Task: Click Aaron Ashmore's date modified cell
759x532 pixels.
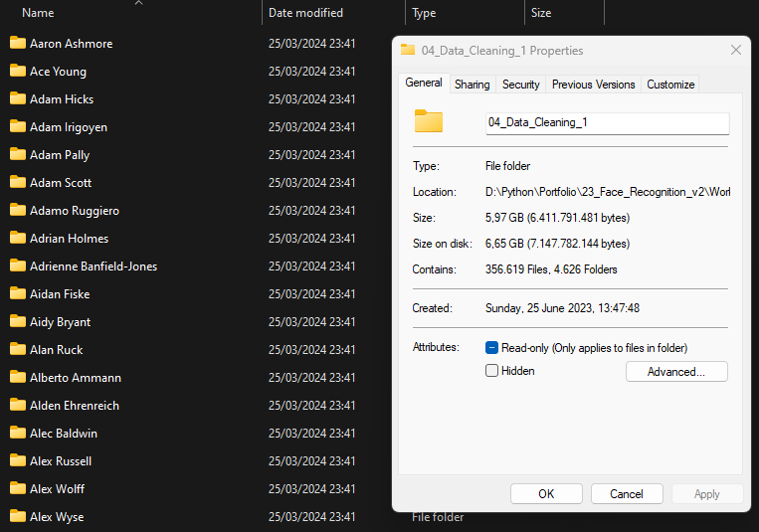Action: (x=311, y=44)
